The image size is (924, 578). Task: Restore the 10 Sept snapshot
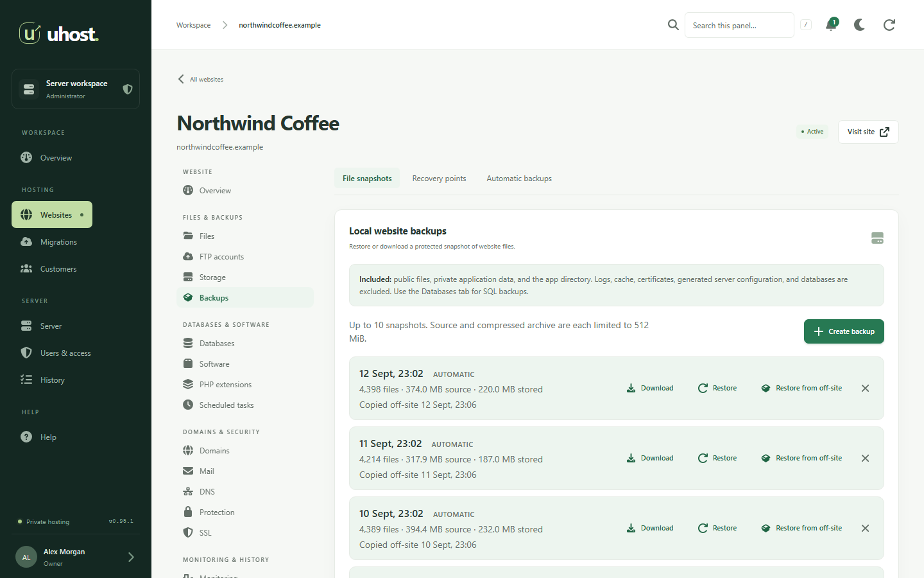pos(717,529)
